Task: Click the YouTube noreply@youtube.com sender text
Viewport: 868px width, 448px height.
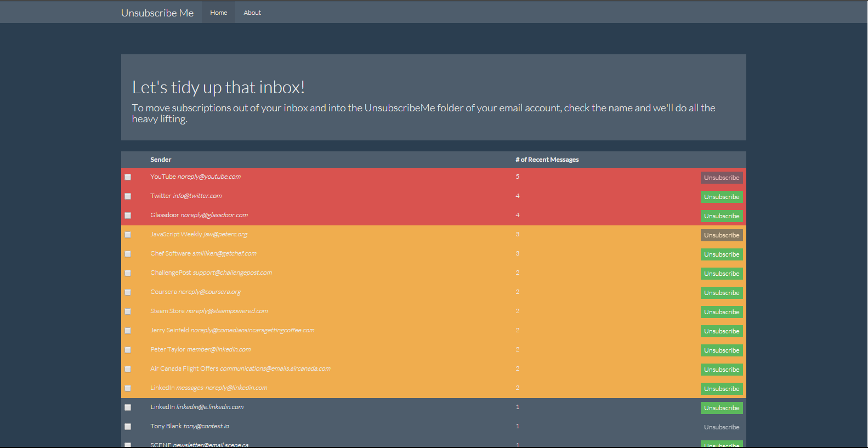Action: click(x=196, y=177)
